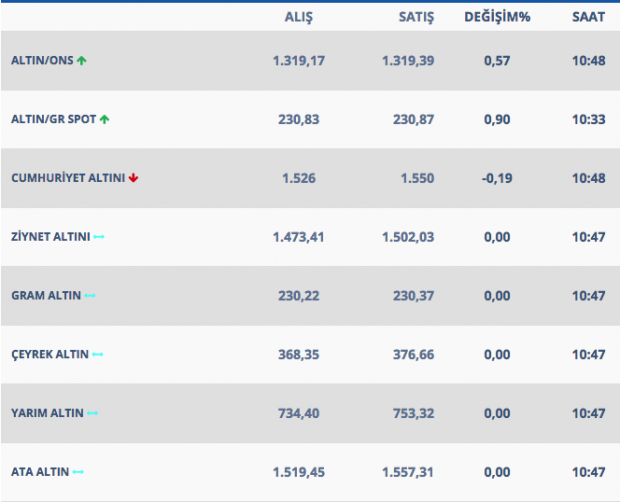This screenshot has width=620, height=502.
Task: Click the ZİYNET ALTINI selling price 1.502,03
Action: pos(409,237)
